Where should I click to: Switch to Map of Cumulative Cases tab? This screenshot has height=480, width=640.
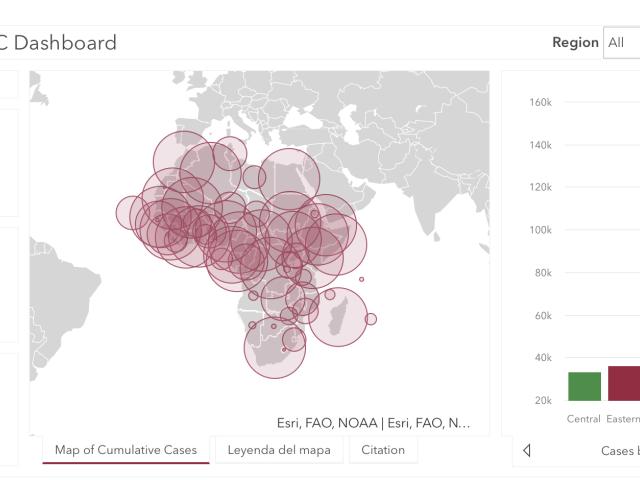[x=126, y=450]
